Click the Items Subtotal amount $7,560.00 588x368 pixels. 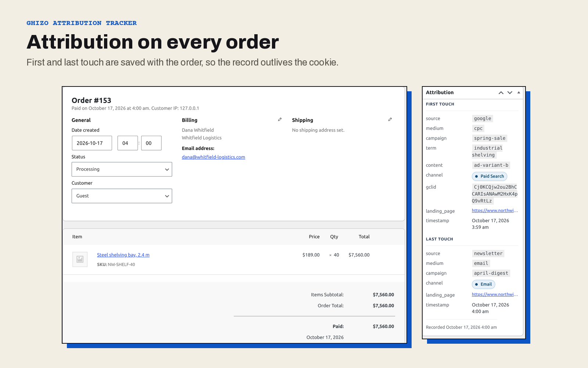pos(383,295)
